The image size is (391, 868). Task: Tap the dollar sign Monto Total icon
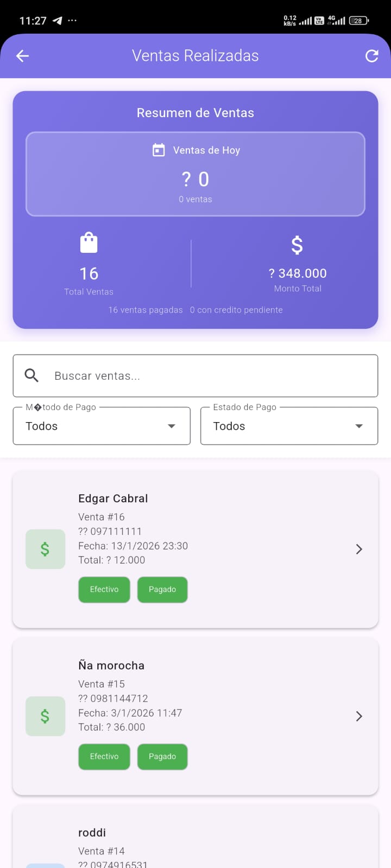pyautogui.click(x=297, y=245)
